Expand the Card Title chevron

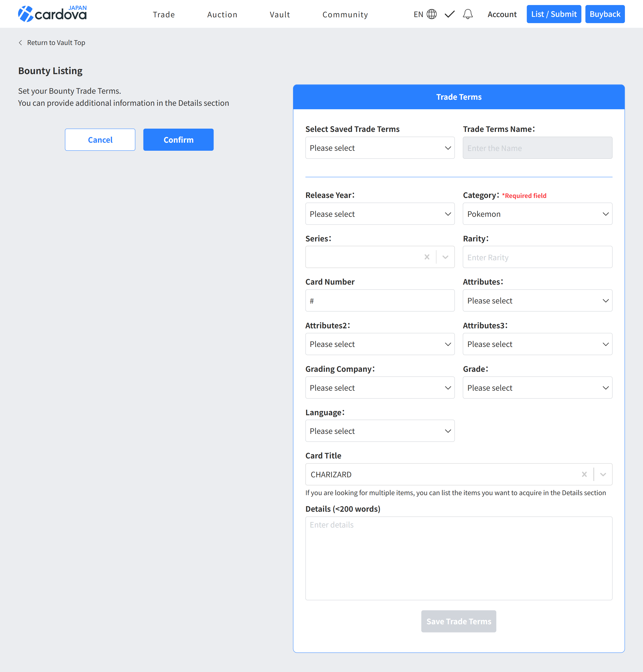point(603,475)
